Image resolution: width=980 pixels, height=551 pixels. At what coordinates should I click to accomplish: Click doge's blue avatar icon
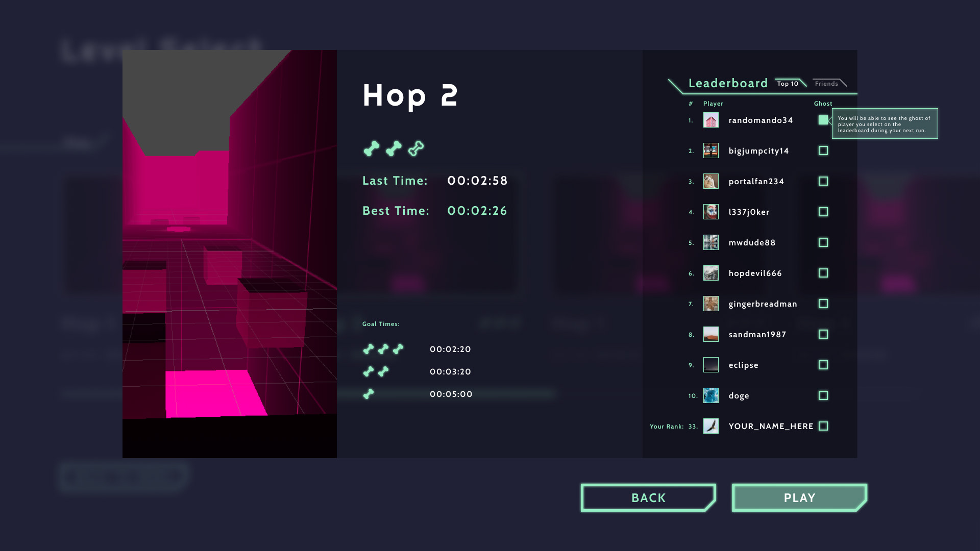click(x=710, y=395)
